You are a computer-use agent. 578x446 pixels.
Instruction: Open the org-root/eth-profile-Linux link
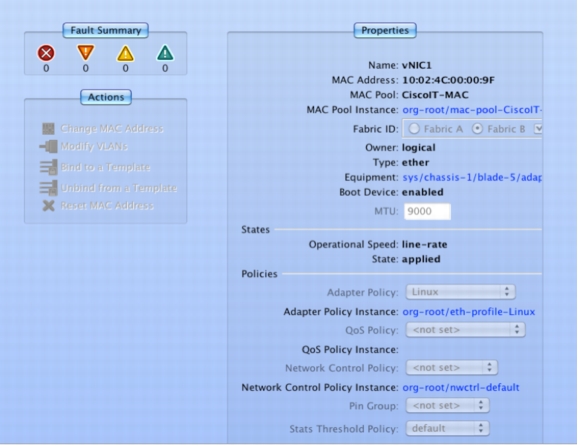(469, 312)
